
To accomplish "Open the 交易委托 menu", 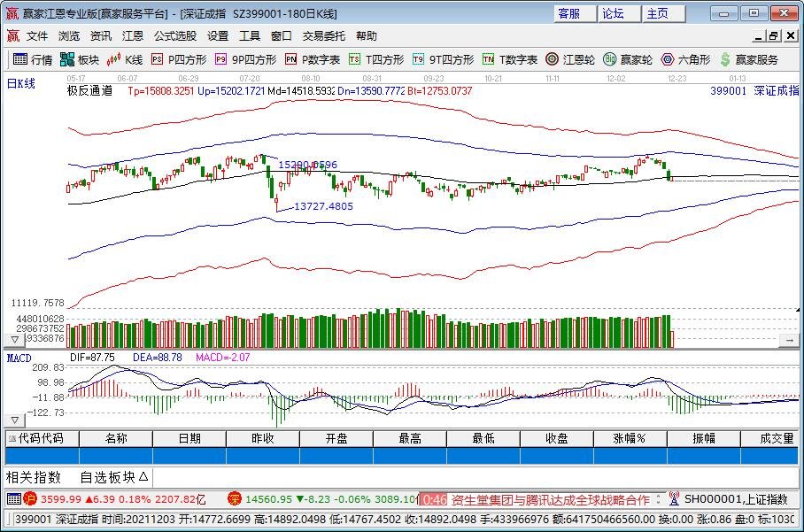I will coord(324,36).
